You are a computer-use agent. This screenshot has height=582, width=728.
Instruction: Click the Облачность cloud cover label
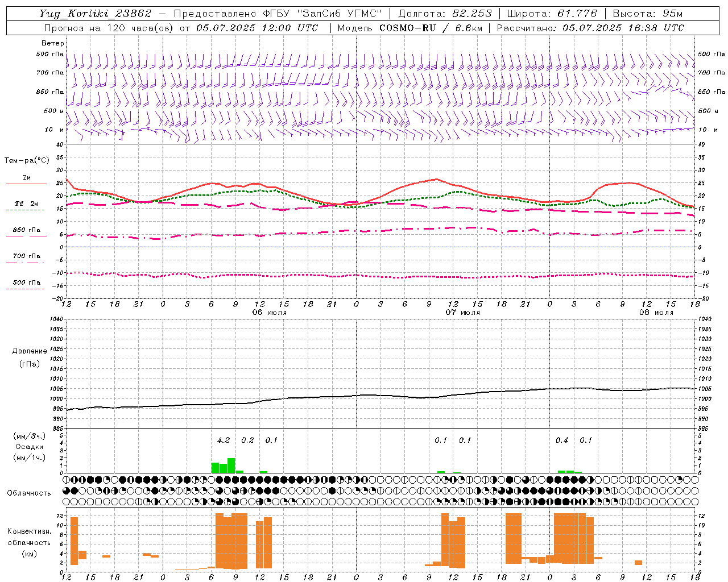point(29,493)
